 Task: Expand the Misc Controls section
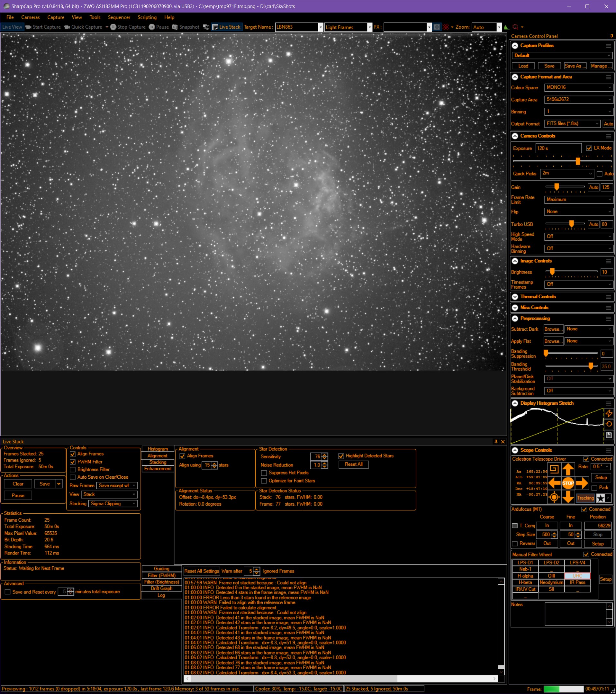pyautogui.click(x=515, y=308)
